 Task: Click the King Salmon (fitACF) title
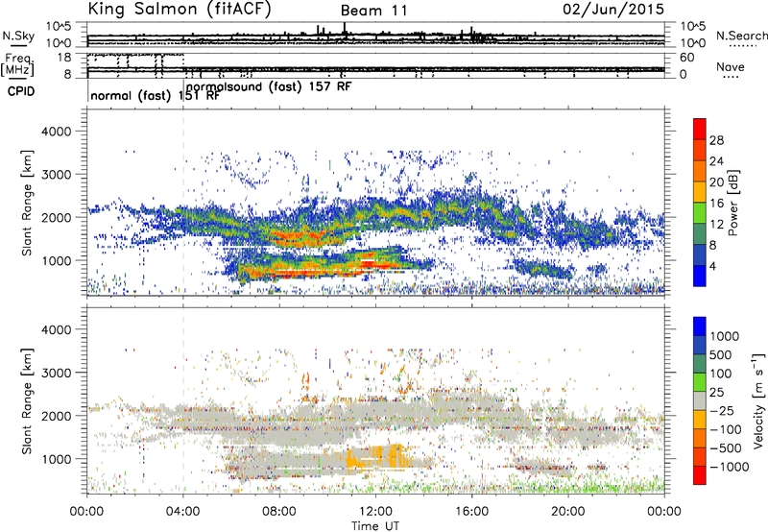(180, 9)
